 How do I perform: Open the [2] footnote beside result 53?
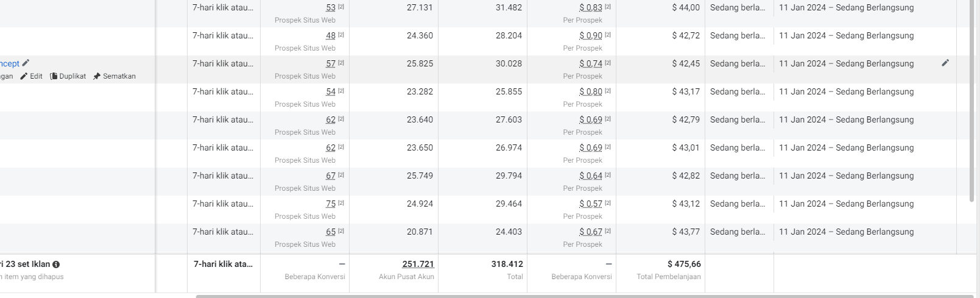tap(341, 7)
